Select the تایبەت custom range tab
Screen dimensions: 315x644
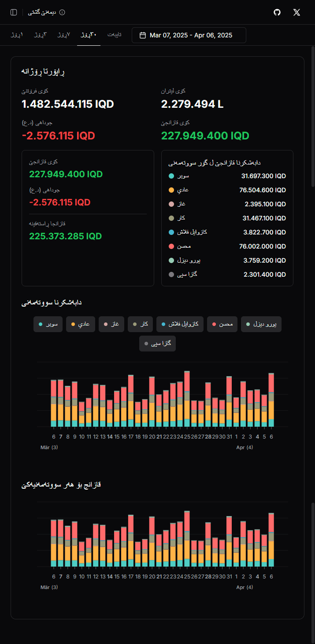pos(115,35)
